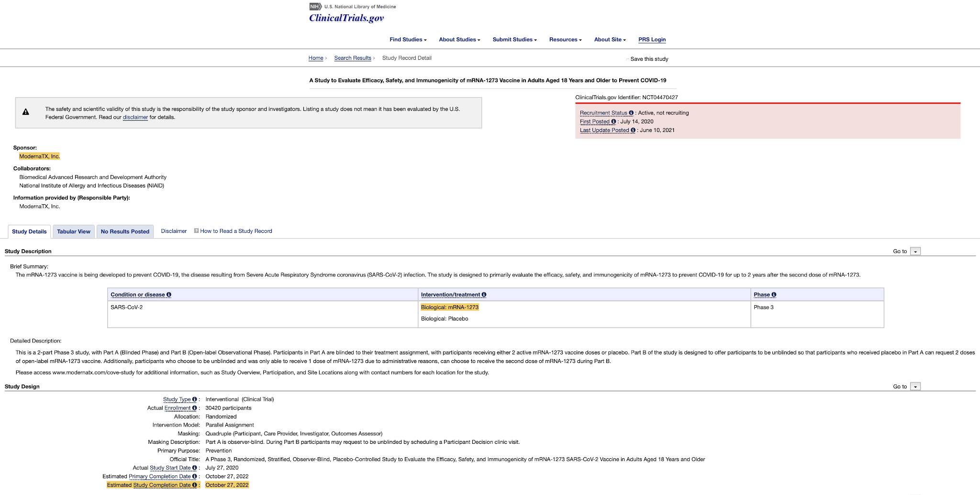Click info icon next to Study Start Date
The width and height of the screenshot is (980, 495).
pyautogui.click(x=194, y=468)
